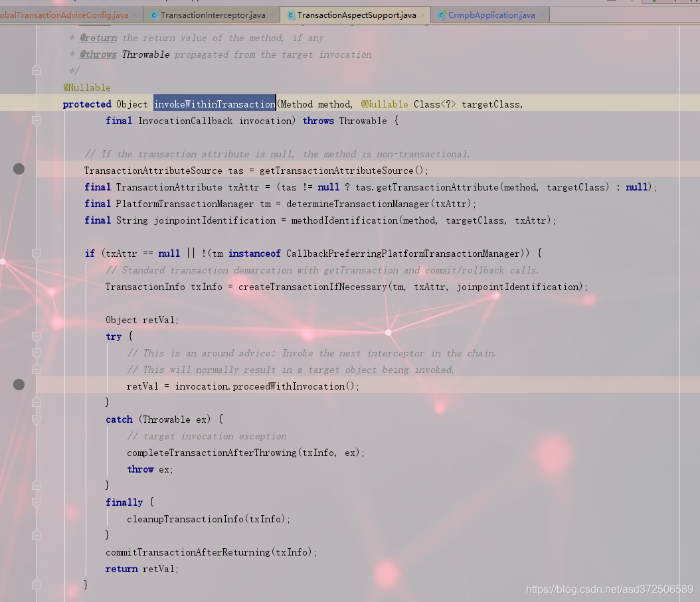Viewport: 700px width, 602px height.
Task: Collapse the Javadoc comment fold marker
Action: pos(36,70)
